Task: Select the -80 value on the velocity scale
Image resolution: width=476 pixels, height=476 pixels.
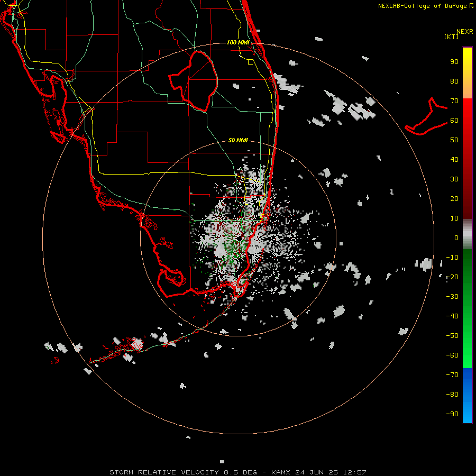Action: [452, 395]
